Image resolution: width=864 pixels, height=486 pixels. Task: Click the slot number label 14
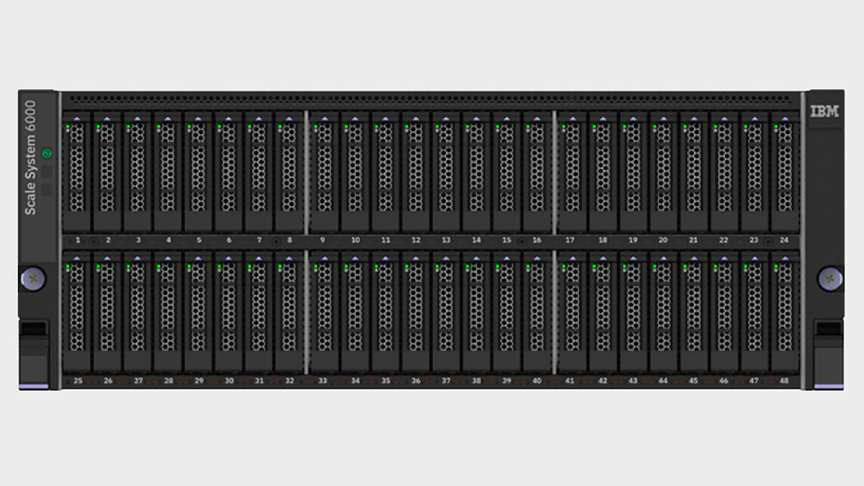[x=476, y=240]
